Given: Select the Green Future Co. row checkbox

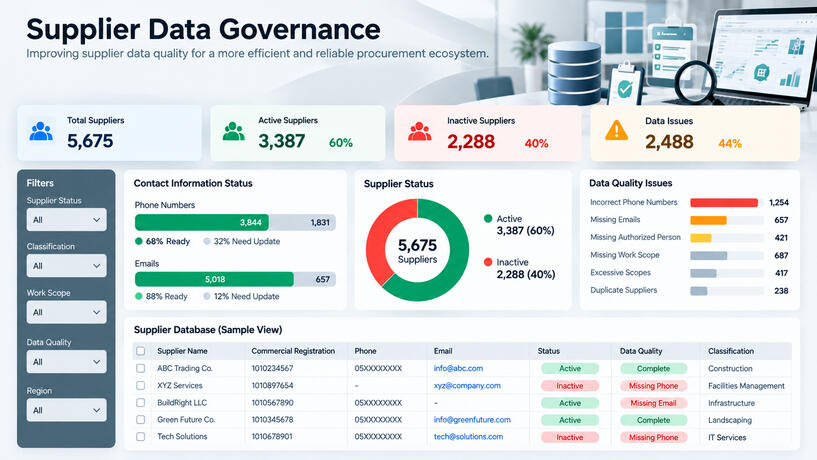Looking at the screenshot, I should tap(141, 419).
